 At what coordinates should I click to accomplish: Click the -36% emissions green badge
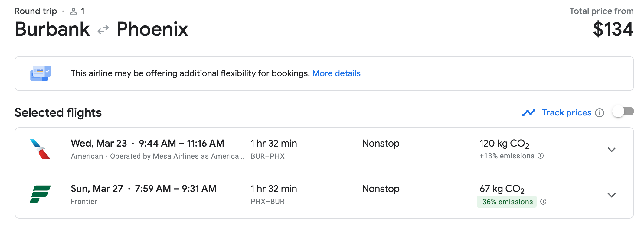506,202
